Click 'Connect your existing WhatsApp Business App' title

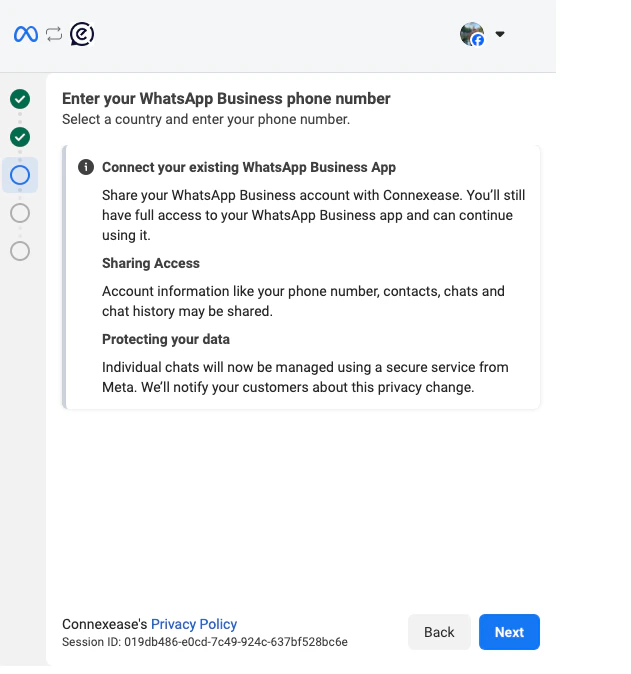249,167
